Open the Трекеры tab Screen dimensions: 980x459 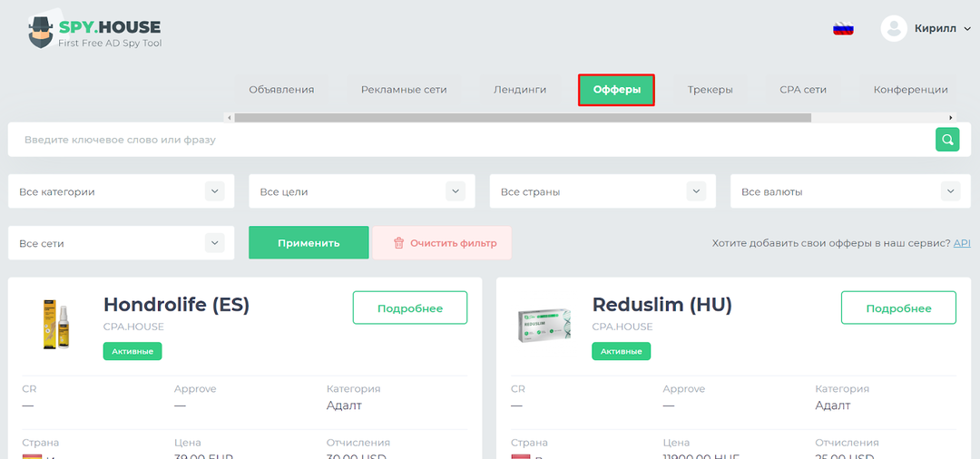coord(710,90)
